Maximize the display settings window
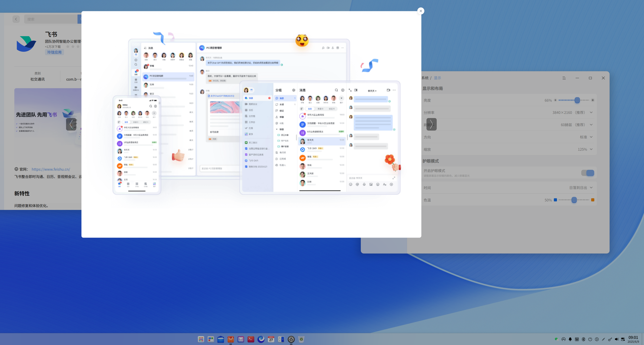This screenshot has height=345, width=644. point(590,78)
